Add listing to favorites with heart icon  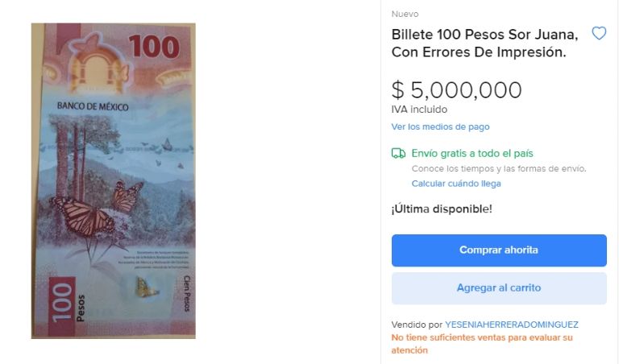click(599, 33)
